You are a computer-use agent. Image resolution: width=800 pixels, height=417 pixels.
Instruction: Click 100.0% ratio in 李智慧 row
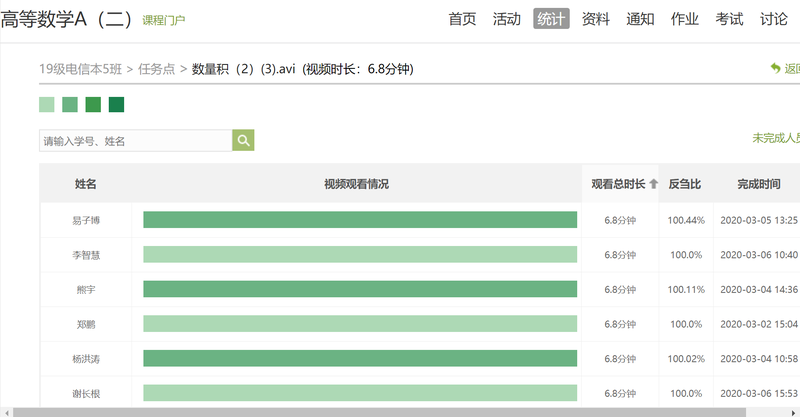coord(686,255)
